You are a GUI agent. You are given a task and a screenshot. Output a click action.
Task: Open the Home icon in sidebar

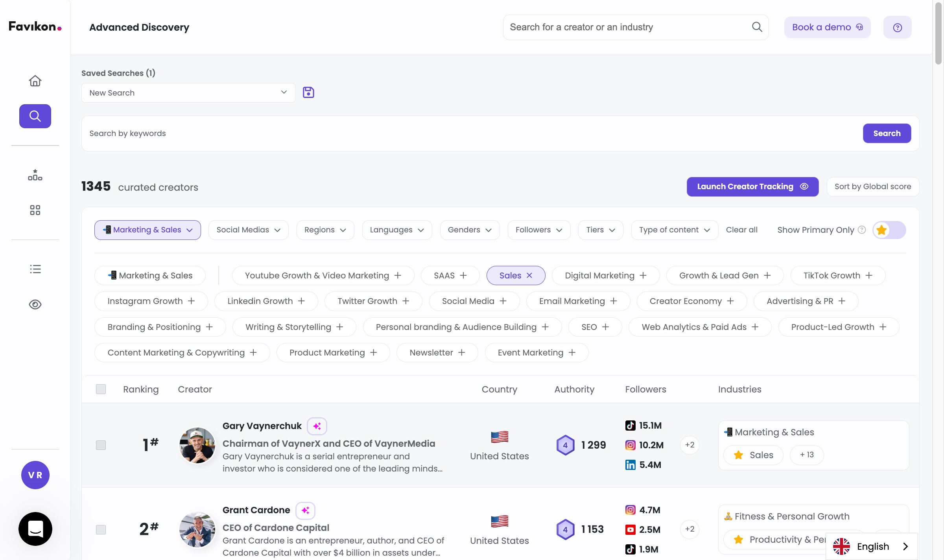point(35,81)
